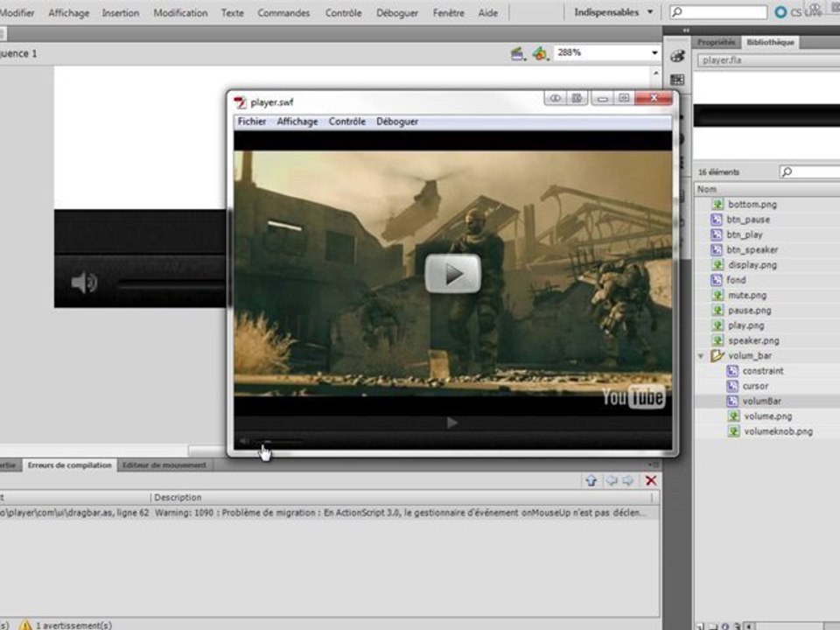Open the Contrôle menu in player.swf
The image size is (840, 630).
click(347, 122)
